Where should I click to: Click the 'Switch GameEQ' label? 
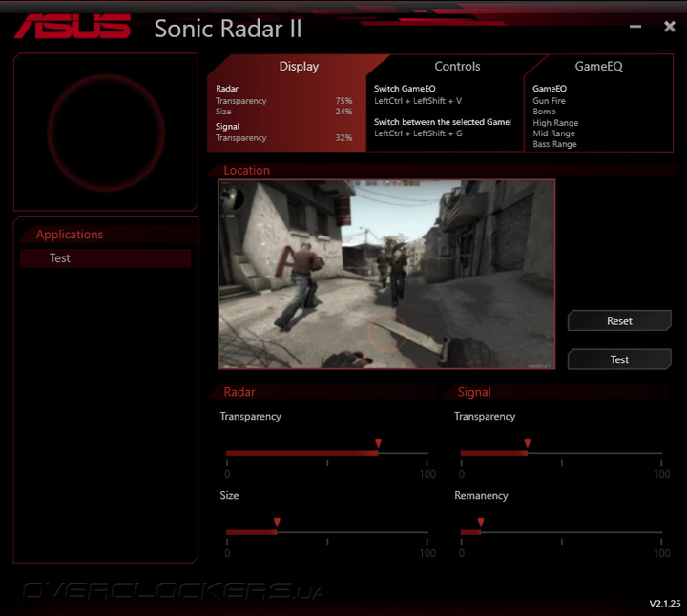pyautogui.click(x=405, y=89)
